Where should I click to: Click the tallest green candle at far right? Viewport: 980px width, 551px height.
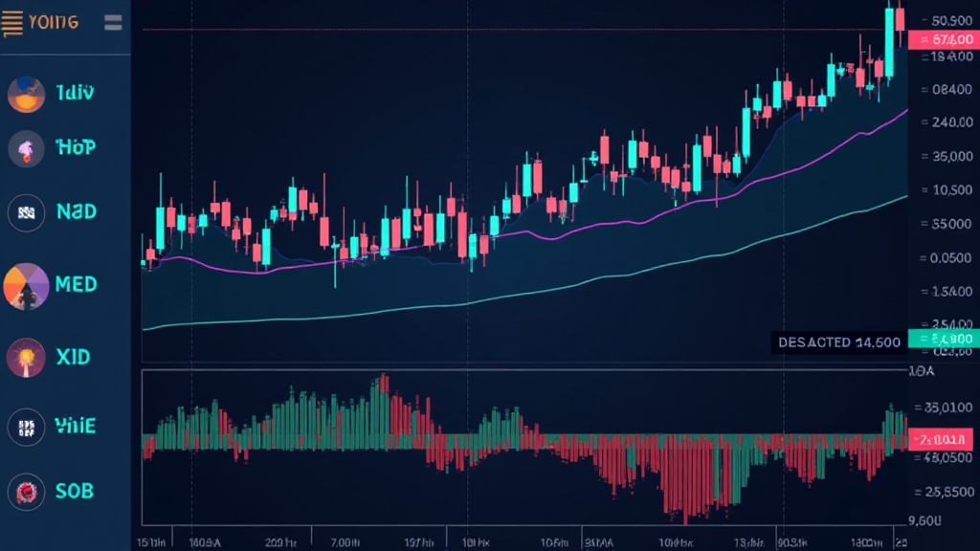click(x=890, y=43)
